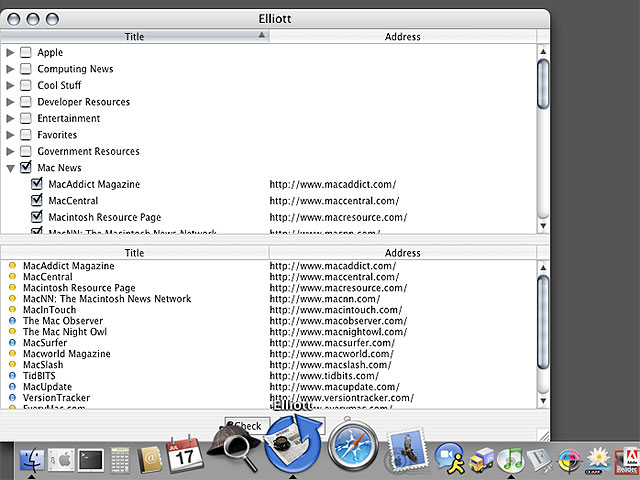This screenshot has height=480, width=640.
Task: Open Finder from the dock
Action: [32, 460]
